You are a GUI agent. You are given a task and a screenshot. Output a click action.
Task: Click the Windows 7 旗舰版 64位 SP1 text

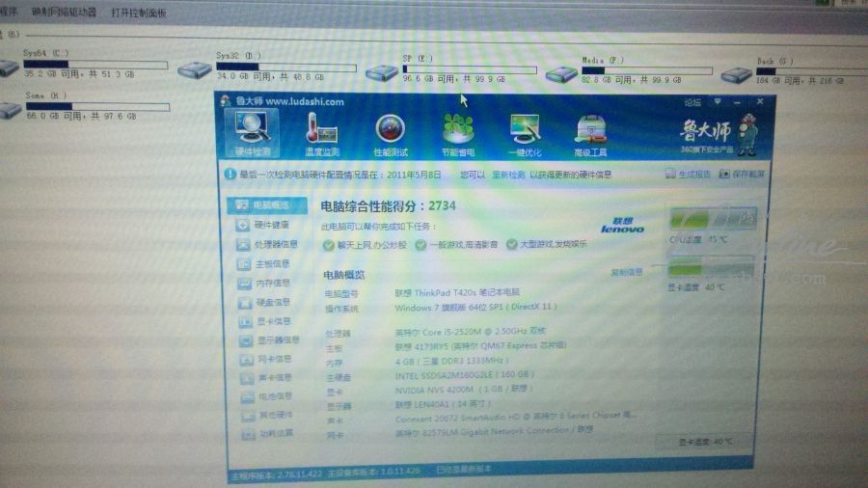coord(476,307)
